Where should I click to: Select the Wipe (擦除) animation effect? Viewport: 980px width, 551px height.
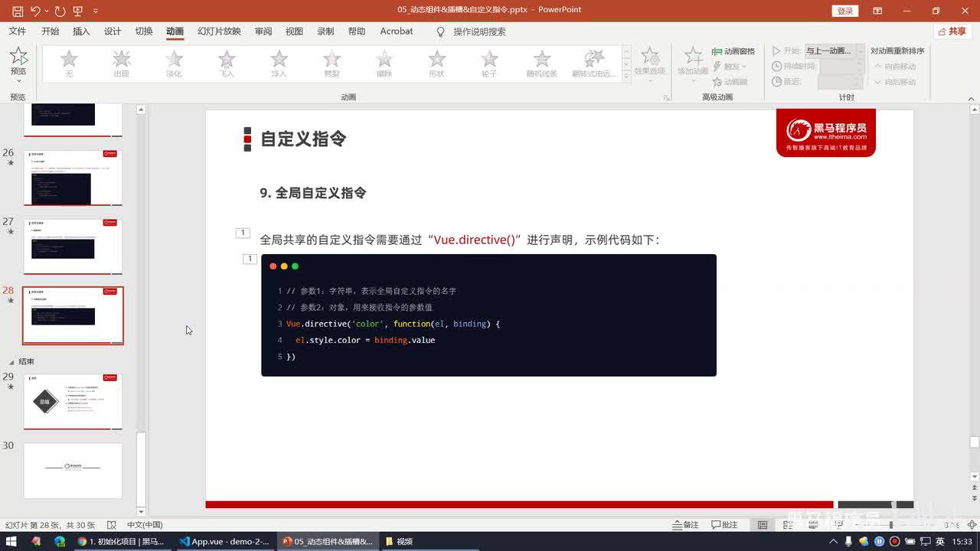(384, 63)
